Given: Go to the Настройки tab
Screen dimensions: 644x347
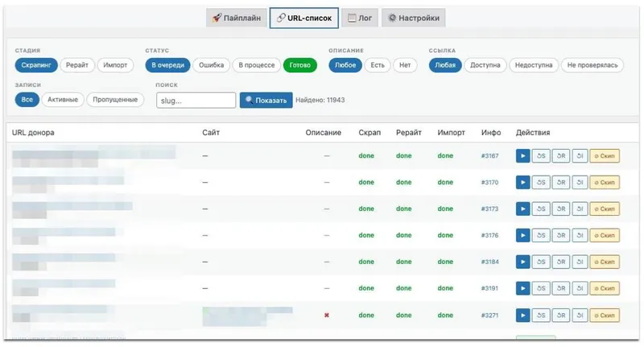Looking at the screenshot, I should [x=414, y=18].
